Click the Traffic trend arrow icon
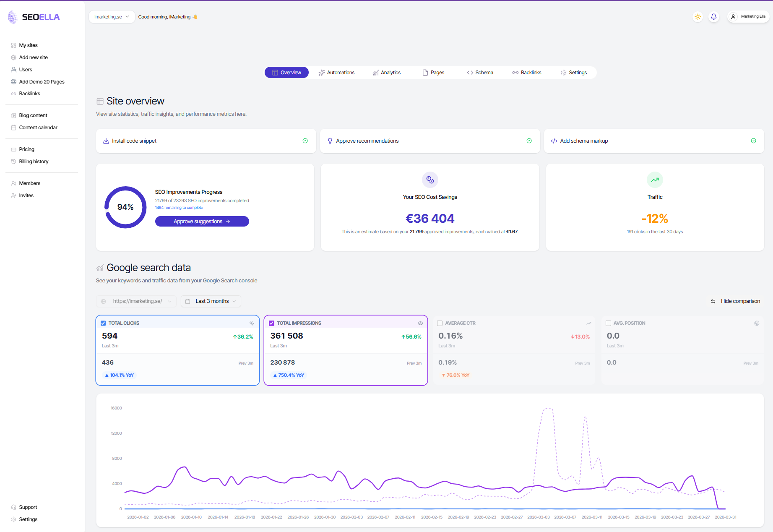The image size is (773, 532). point(655,180)
